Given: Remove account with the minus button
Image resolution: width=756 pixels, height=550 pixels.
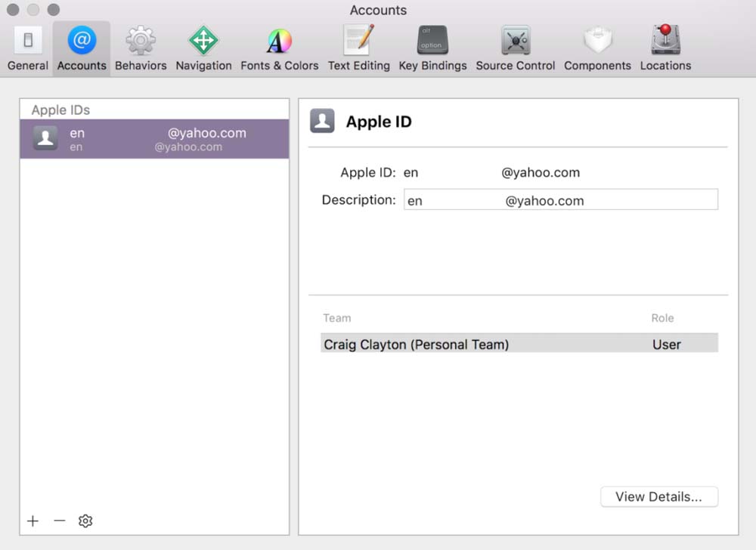Looking at the screenshot, I should (x=60, y=521).
